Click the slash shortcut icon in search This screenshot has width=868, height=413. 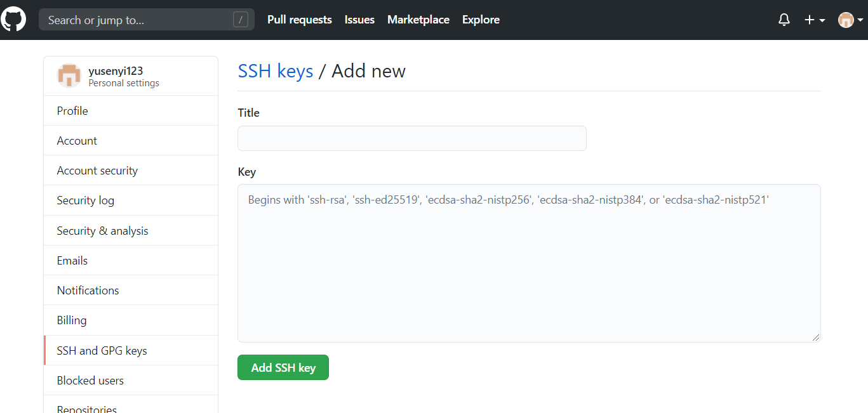tap(240, 20)
